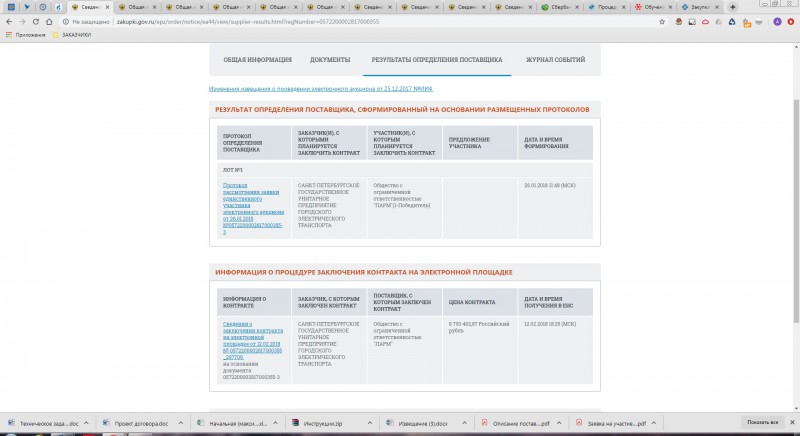Open downloaded spreadsheet Начальная (макс...
This screenshot has height=436, width=800.
pos(232,423)
